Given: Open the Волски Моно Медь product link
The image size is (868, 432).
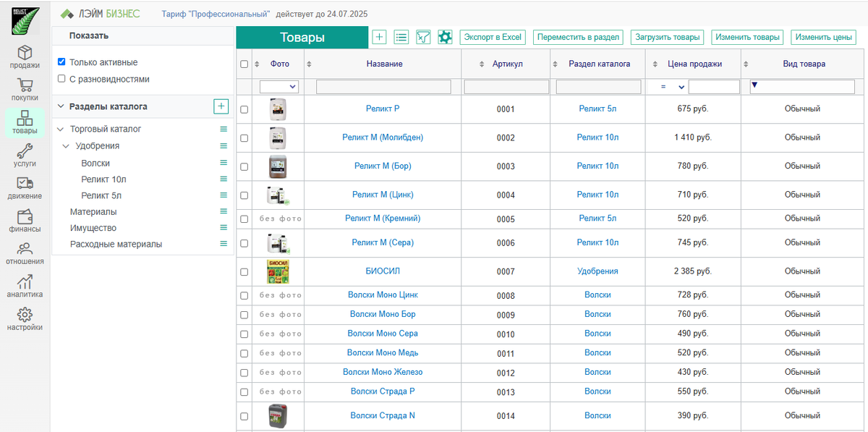Looking at the screenshot, I should point(383,352).
